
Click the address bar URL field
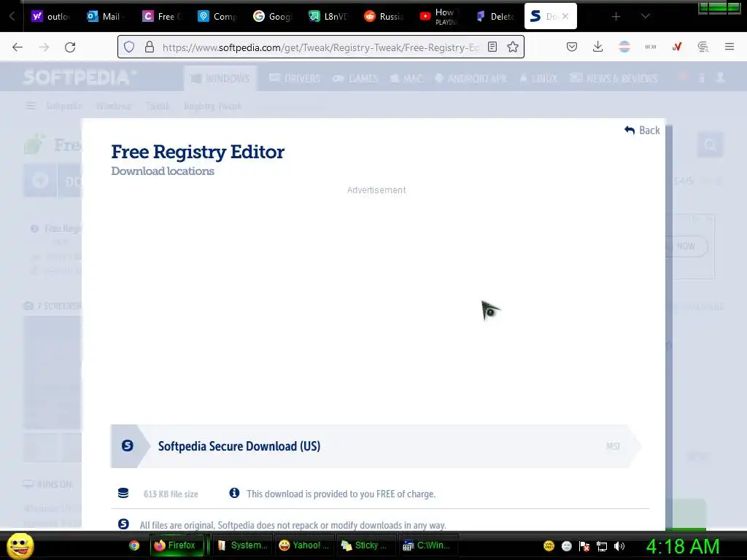pos(320,47)
